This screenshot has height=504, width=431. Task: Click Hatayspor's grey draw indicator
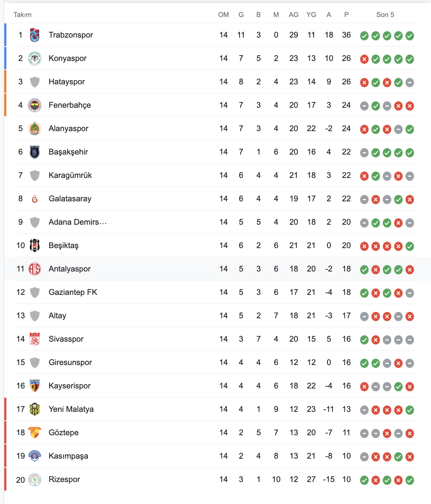(410, 83)
